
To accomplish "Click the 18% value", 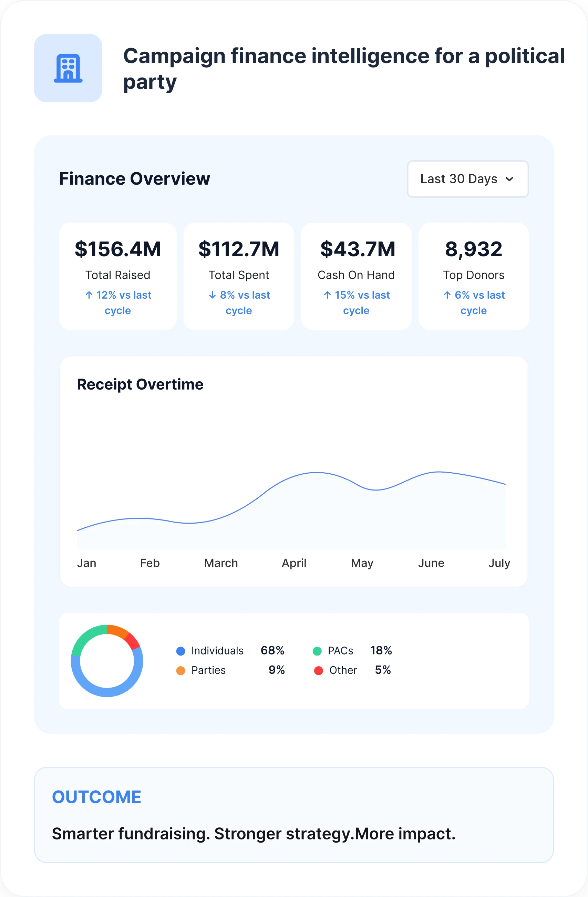I will (381, 650).
